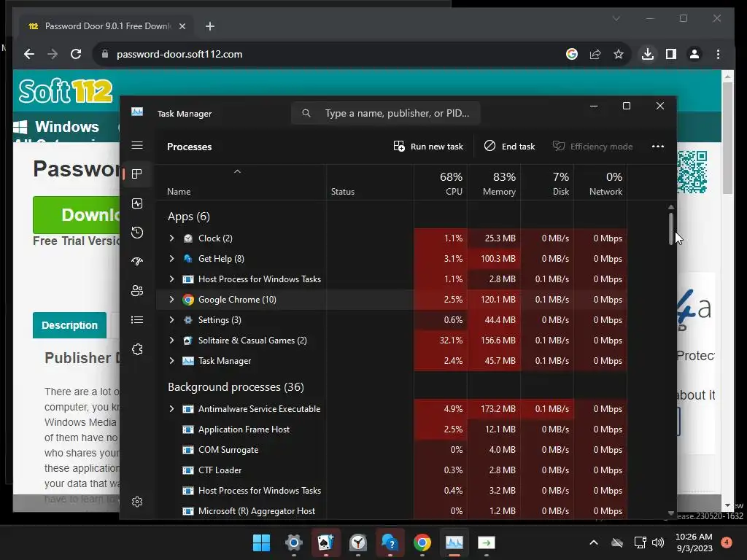Expand the Google Chrome (10) process group
Image resolution: width=747 pixels, height=560 pixels.
[x=171, y=300]
